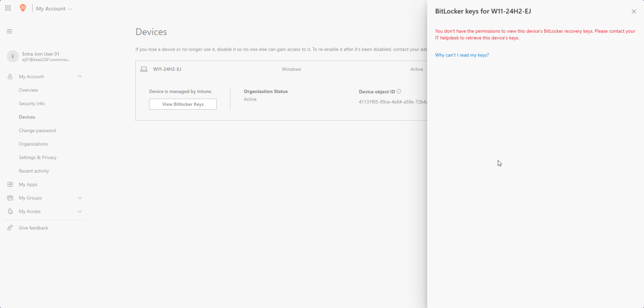
Task: Click the orange organization logo icon
Action: click(23, 8)
